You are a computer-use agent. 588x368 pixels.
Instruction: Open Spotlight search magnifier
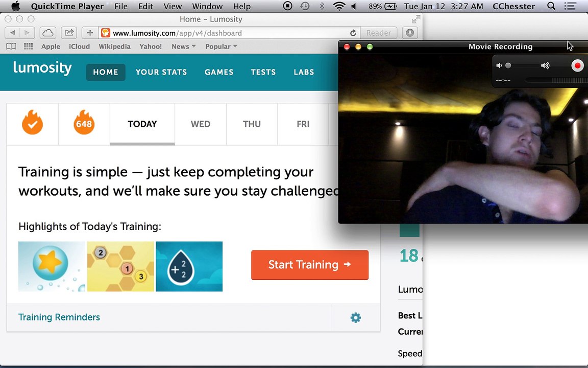pyautogui.click(x=551, y=6)
